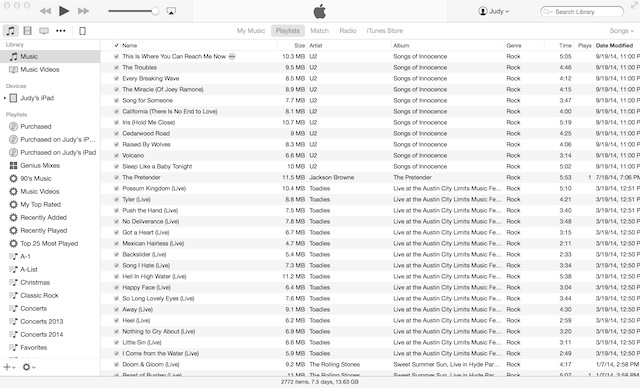Open AirPlay output icon
This screenshot has width=640, height=388.
pos(171,11)
